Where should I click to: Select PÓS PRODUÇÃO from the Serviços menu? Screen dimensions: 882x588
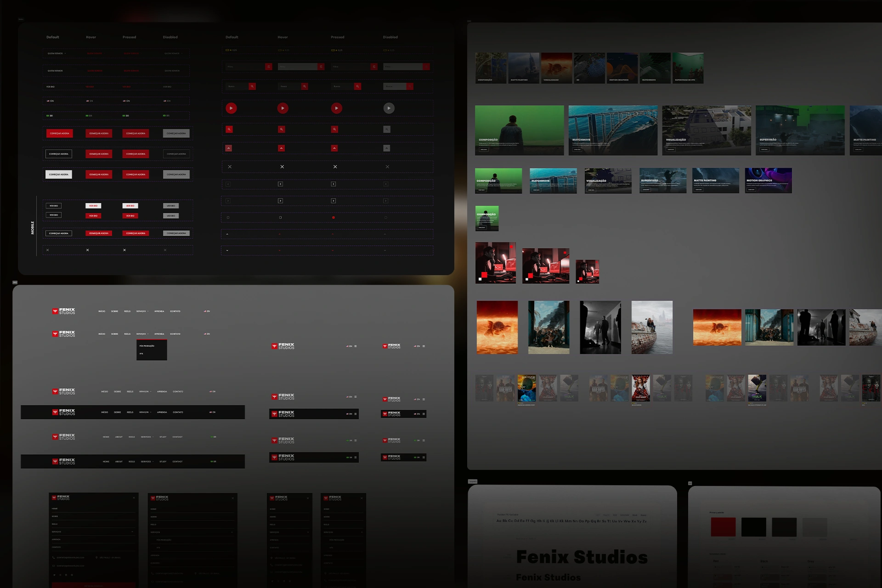pyautogui.click(x=146, y=346)
